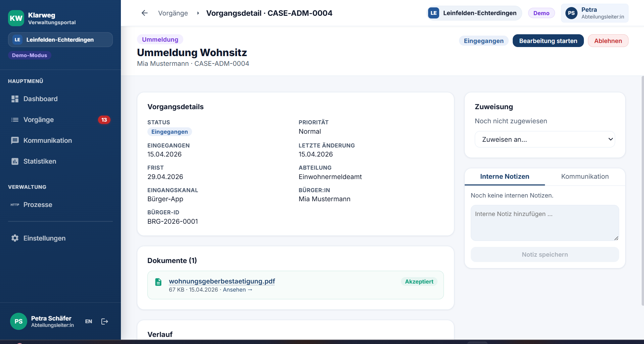This screenshot has height=344, width=644.
Task: Select the Leinfelden-Echterdingen tenant in sidebar
Action: pyautogui.click(x=60, y=40)
